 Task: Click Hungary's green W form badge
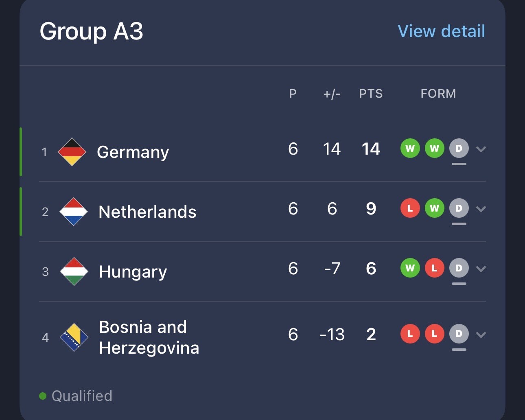[x=410, y=268]
